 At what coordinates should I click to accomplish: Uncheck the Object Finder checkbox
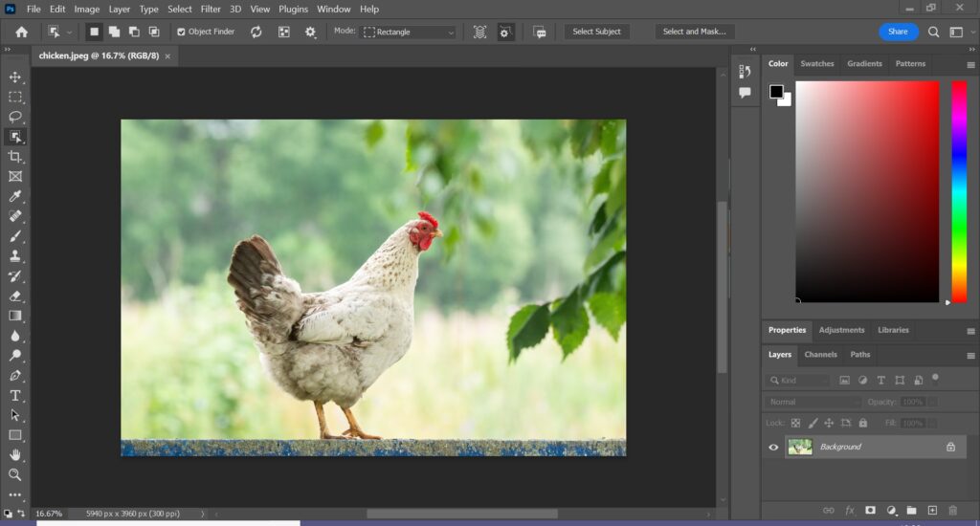pyautogui.click(x=182, y=32)
